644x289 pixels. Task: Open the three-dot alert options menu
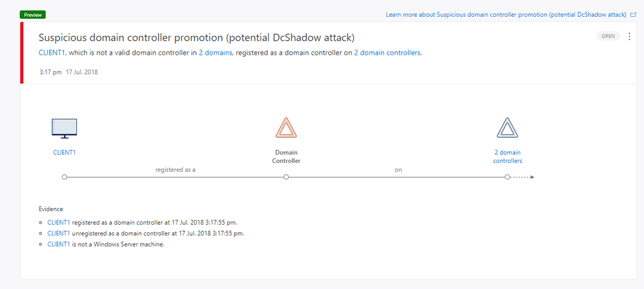[629, 37]
